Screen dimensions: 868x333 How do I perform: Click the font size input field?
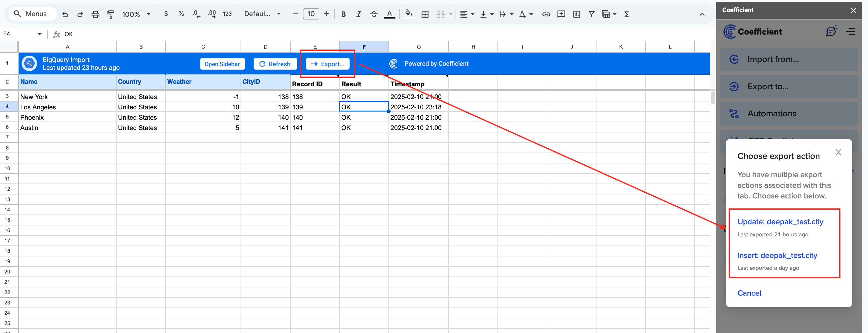[311, 14]
